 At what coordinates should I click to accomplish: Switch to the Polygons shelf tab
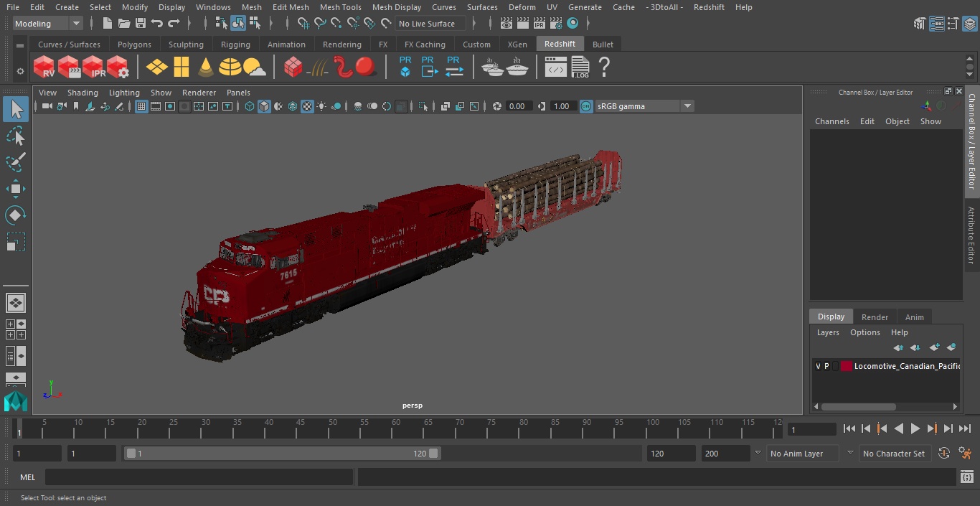[134, 44]
